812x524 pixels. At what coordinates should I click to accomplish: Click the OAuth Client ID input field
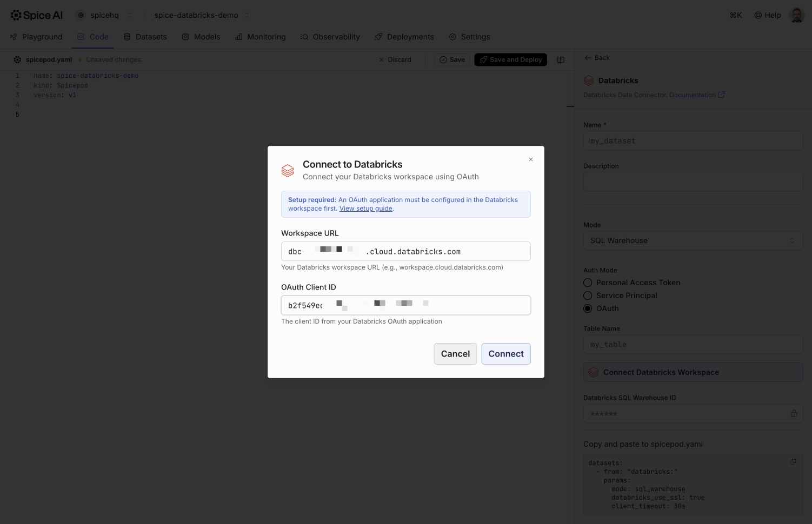[x=405, y=305]
